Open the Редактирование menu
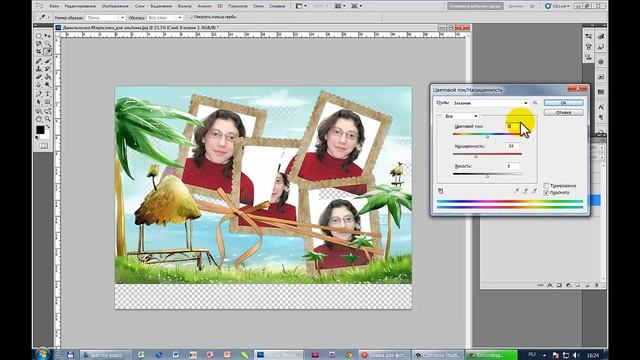The width and height of the screenshot is (640, 360). (80, 6)
